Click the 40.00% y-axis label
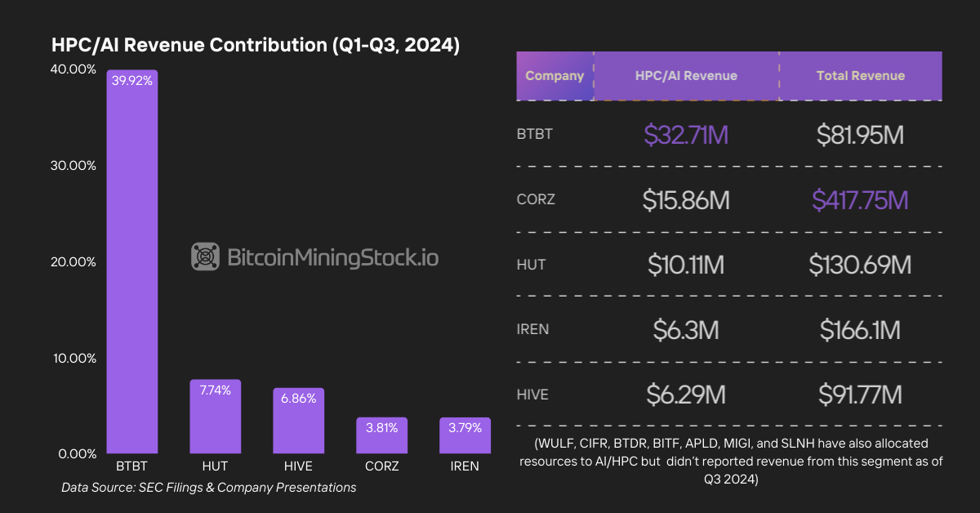 73,69
